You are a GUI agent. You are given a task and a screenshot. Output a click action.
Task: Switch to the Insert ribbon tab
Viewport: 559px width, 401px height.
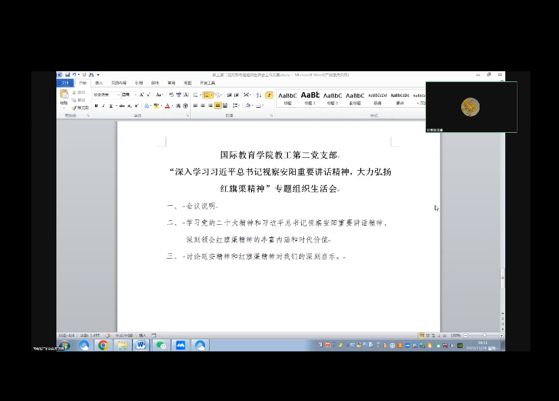pos(99,83)
